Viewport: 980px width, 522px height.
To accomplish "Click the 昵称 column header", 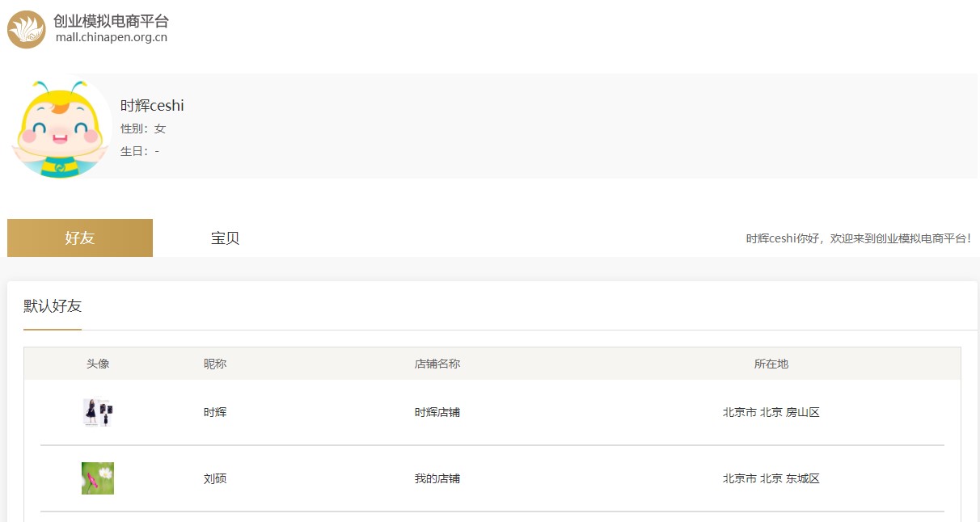I will 215,364.
